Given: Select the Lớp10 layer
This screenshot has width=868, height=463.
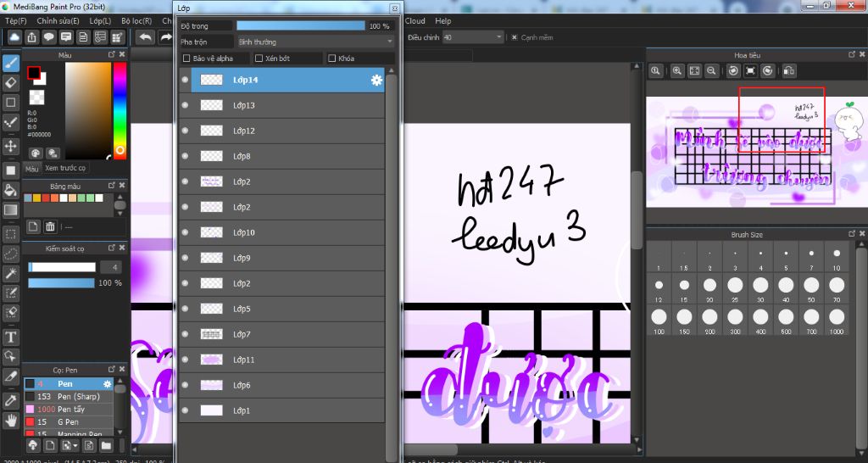Looking at the screenshot, I should [282, 232].
